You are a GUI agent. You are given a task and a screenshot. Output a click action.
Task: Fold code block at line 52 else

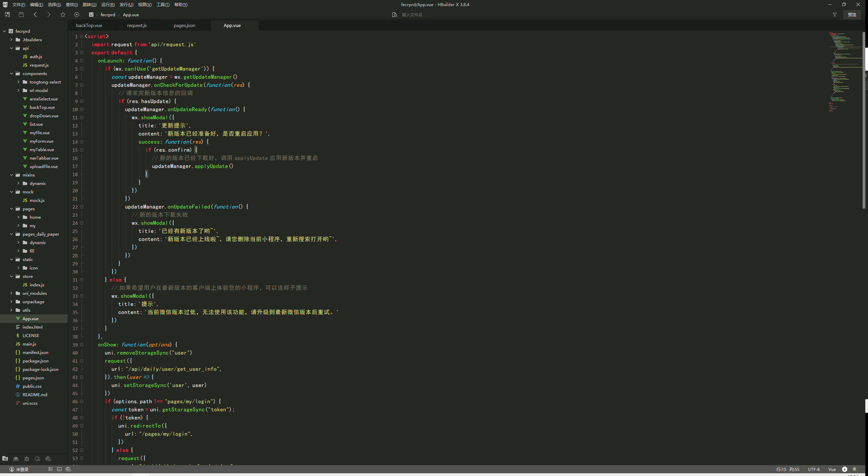tap(81, 450)
